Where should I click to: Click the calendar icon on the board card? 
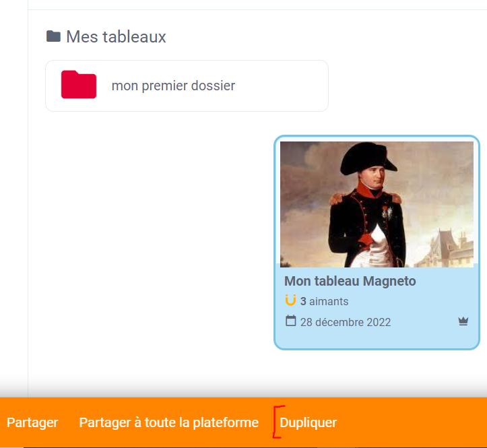tap(291, 321)
